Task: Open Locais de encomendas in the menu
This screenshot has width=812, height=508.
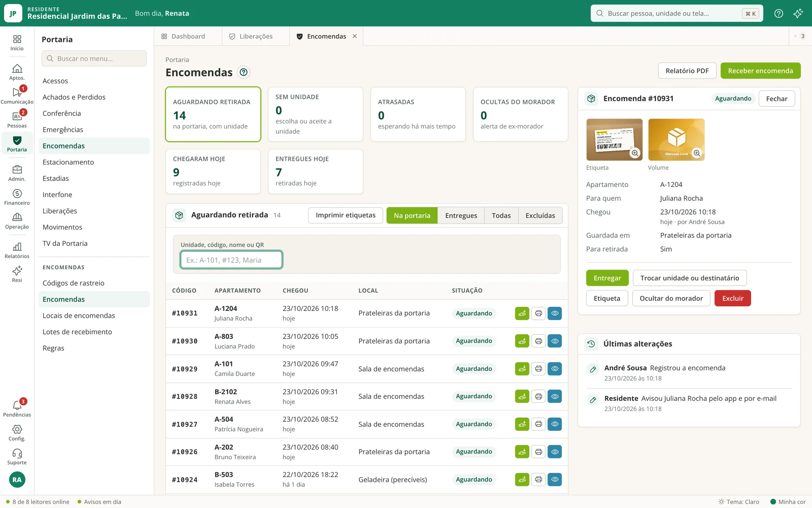Action: tap(79, 315)
